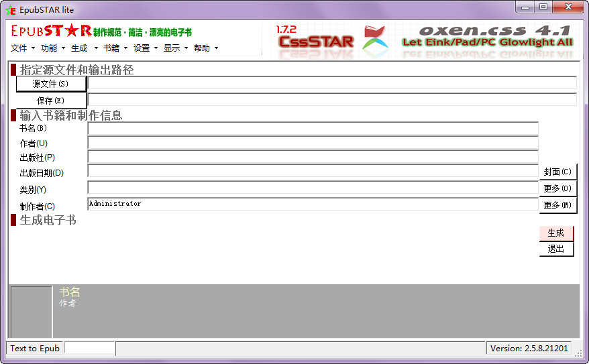Click the CssSTAR 1.7.2 logo

[315, 38]
